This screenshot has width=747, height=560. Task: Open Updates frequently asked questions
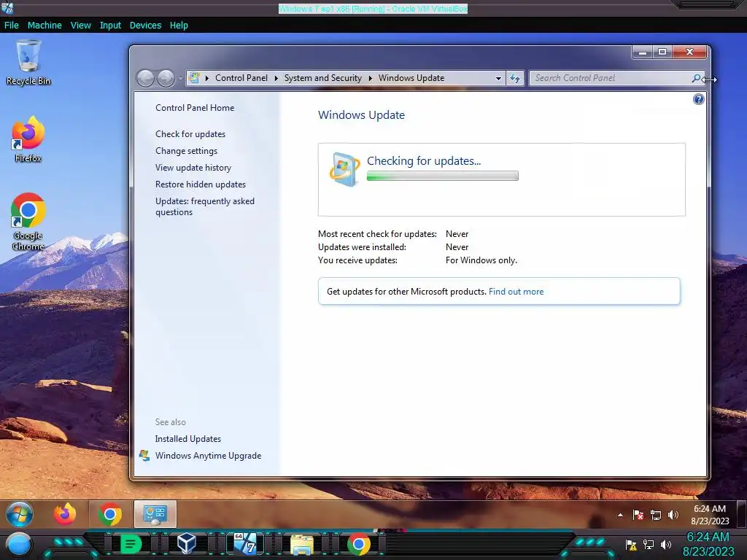pos(205,206)
